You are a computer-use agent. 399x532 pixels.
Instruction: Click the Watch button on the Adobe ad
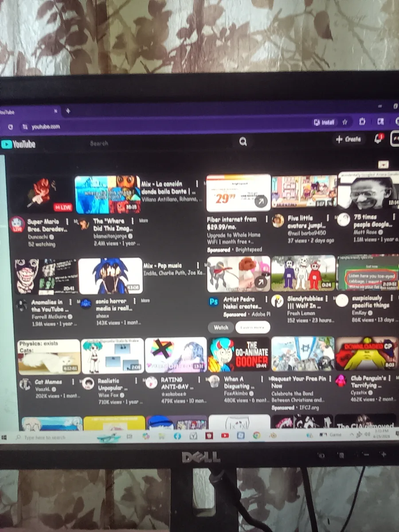click(221, 327)
